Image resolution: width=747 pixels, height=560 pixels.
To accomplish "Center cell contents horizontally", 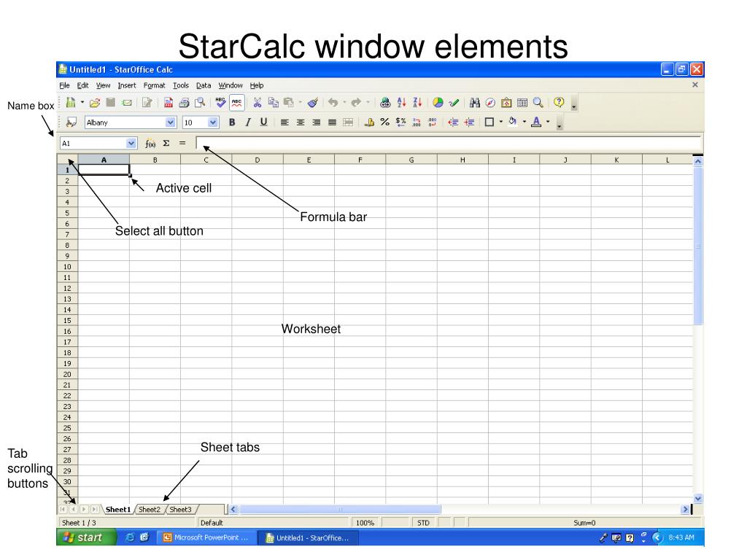I will (301, 122).
